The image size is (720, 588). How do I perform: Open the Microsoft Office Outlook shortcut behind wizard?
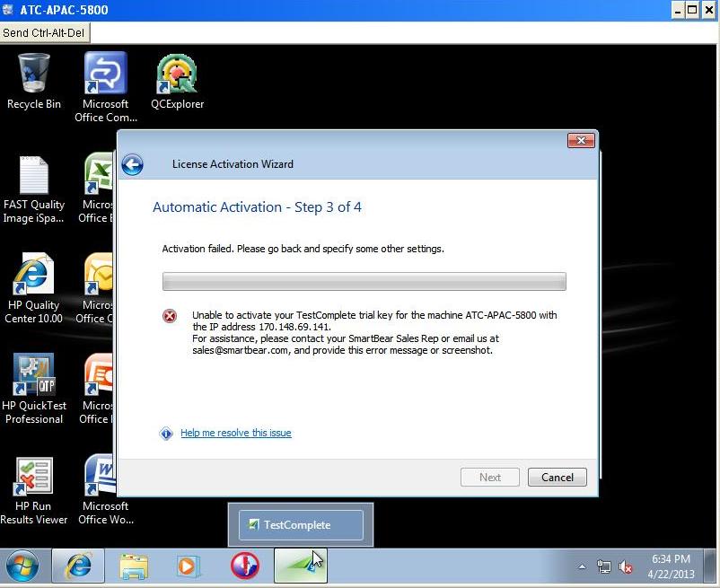(95, 288)
